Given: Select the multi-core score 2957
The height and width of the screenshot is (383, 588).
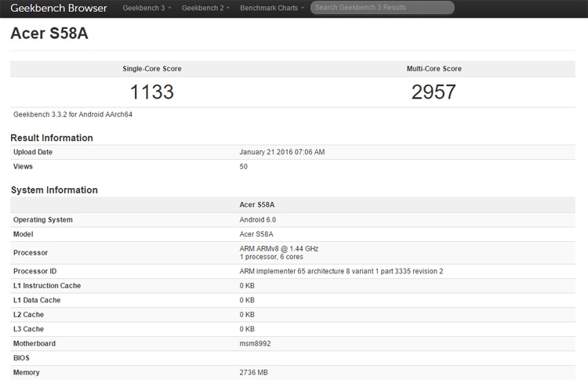Looking at the screenshot, I should [x=434, y=92].
